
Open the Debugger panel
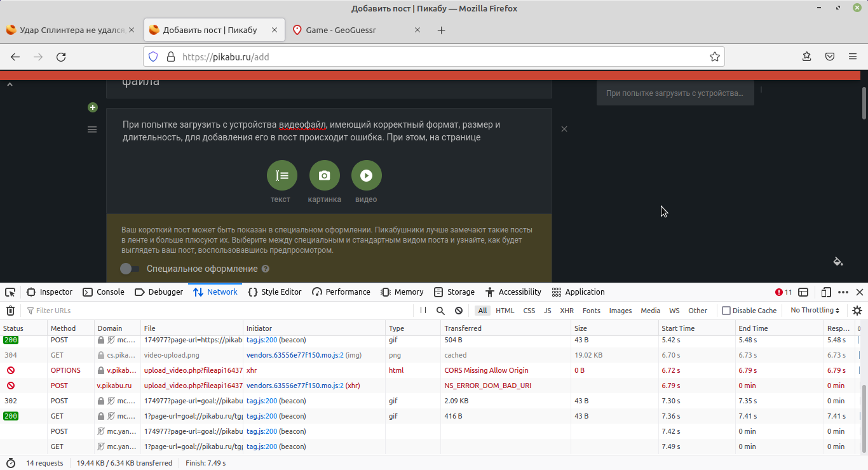pos(159,292)
